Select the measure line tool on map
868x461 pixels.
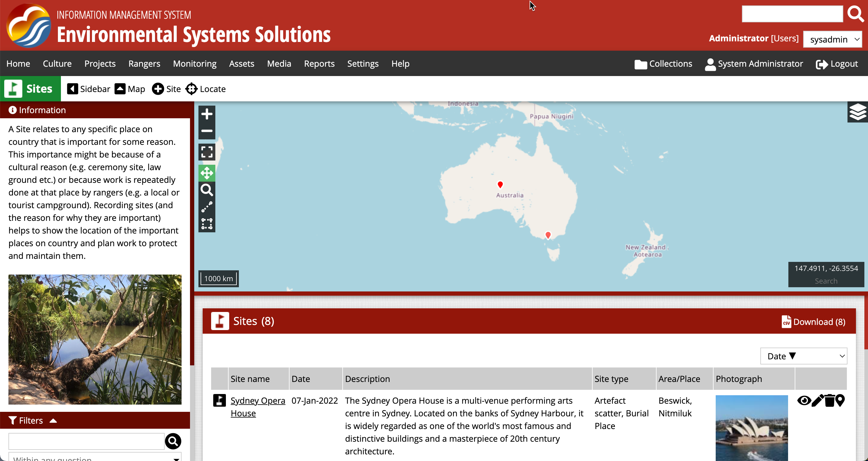coord(207,207)
